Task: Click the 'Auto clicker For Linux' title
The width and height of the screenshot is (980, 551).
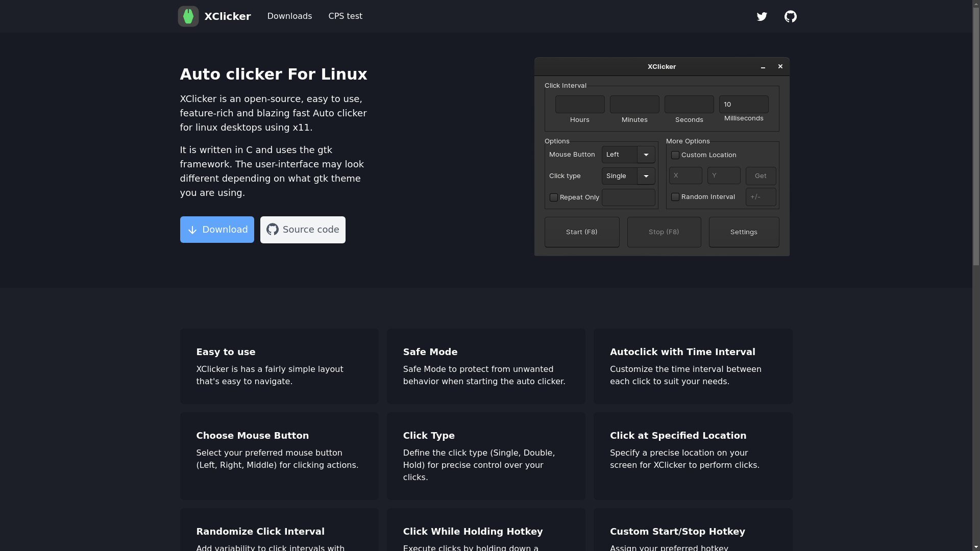Action: click(274, 74)
